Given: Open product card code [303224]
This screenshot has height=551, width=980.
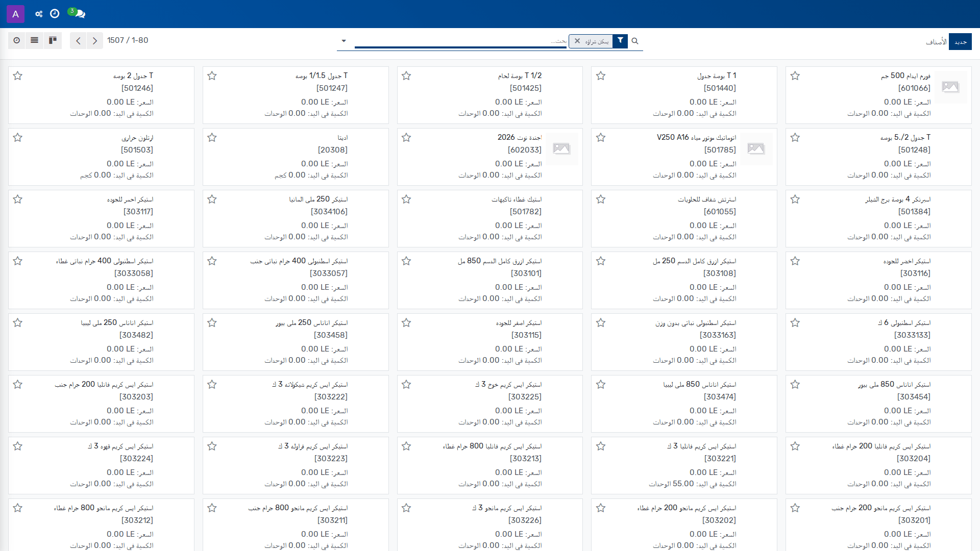Looking at the screenshot, I should point(136,459).
